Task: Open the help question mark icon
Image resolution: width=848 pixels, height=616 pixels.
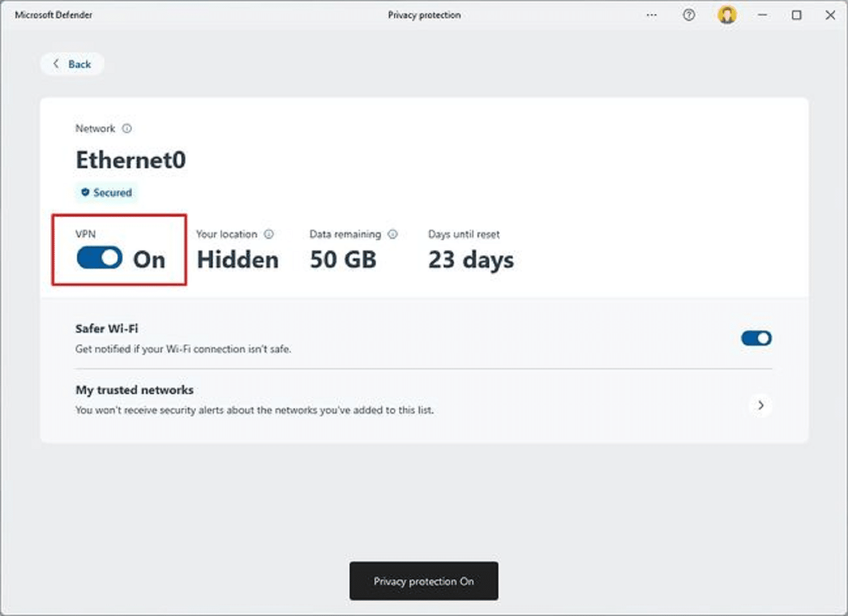Action: 689,15
